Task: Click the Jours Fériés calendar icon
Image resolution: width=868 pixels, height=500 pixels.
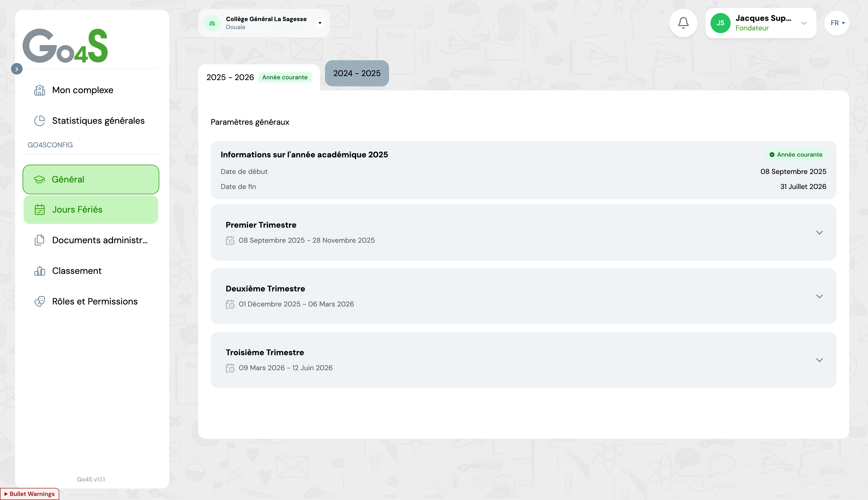Action: (39, 210)
